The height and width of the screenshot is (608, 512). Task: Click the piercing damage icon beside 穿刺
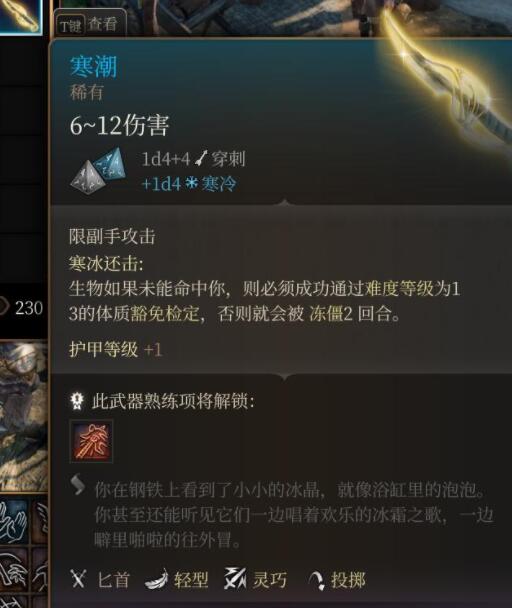point(201,159)
